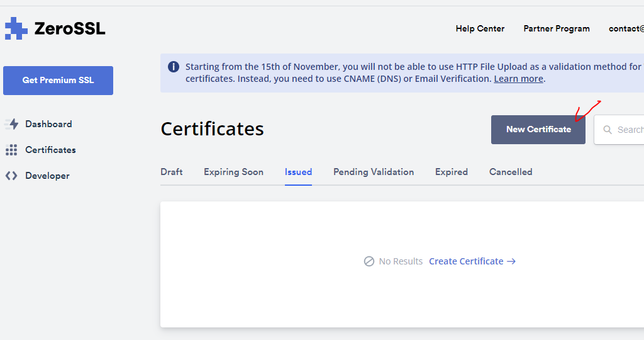Switch to the Expiring Soon tab
This screenshot has height=340, width=644.
point(234,172)
